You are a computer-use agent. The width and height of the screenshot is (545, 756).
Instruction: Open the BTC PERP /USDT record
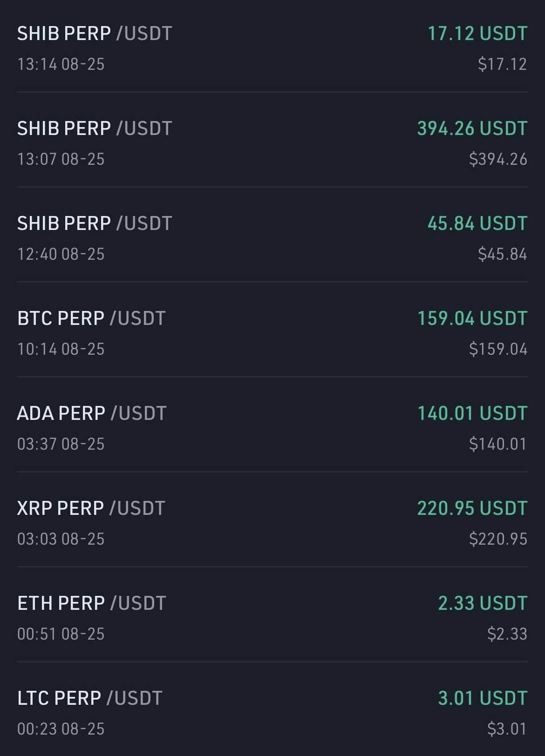tap(91, 319)
